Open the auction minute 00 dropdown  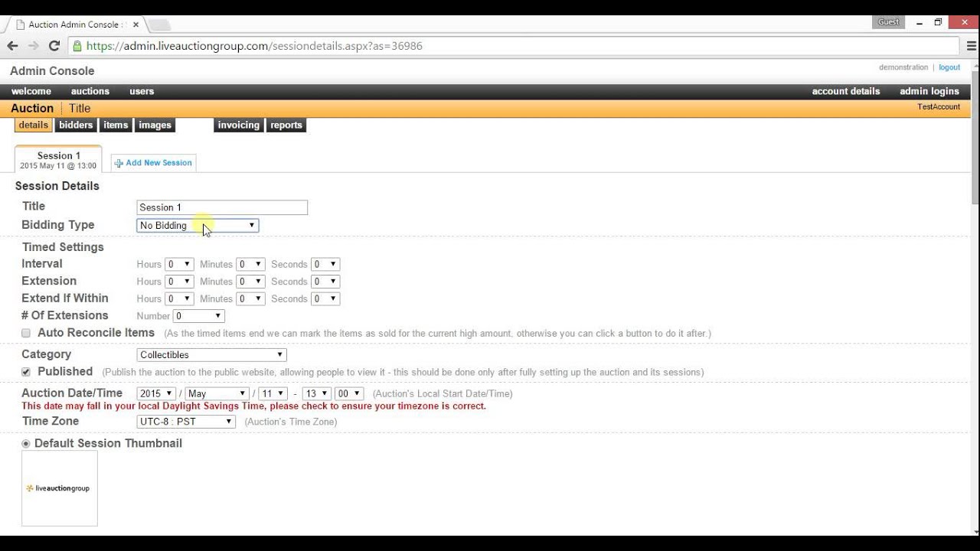pyautogui.click(x=349, y=393)
